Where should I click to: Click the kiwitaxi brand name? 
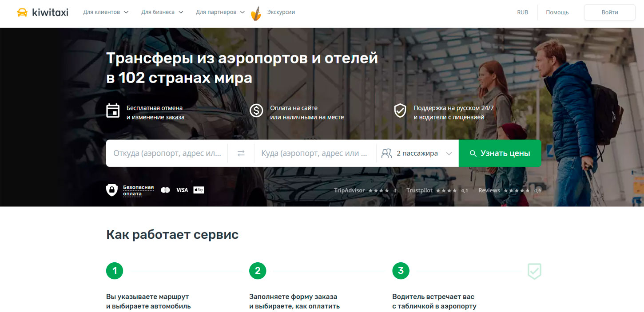[x=50, y=12]
